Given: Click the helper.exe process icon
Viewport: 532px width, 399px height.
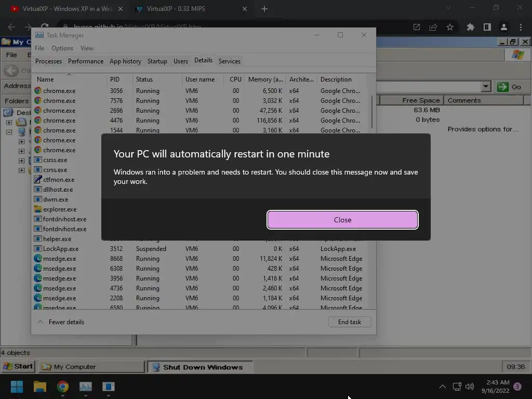Looking at the screenshot, I should tap(37, 238).
